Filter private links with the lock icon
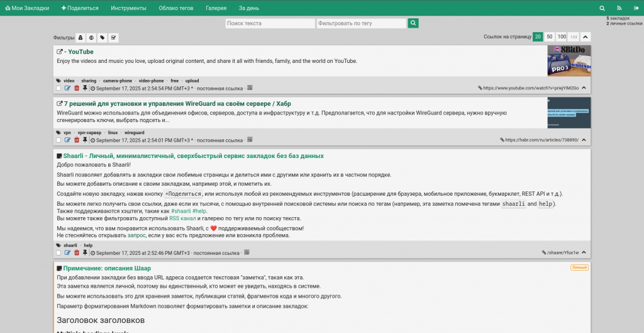 coord(80,38)
